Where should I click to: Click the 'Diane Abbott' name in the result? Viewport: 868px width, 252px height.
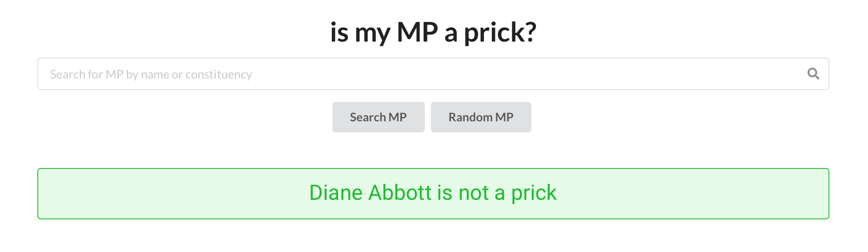[x=371, y=193]
